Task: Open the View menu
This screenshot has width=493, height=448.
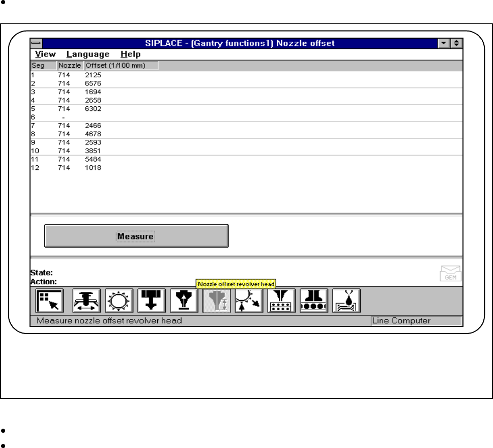Action: pos(45,54)
